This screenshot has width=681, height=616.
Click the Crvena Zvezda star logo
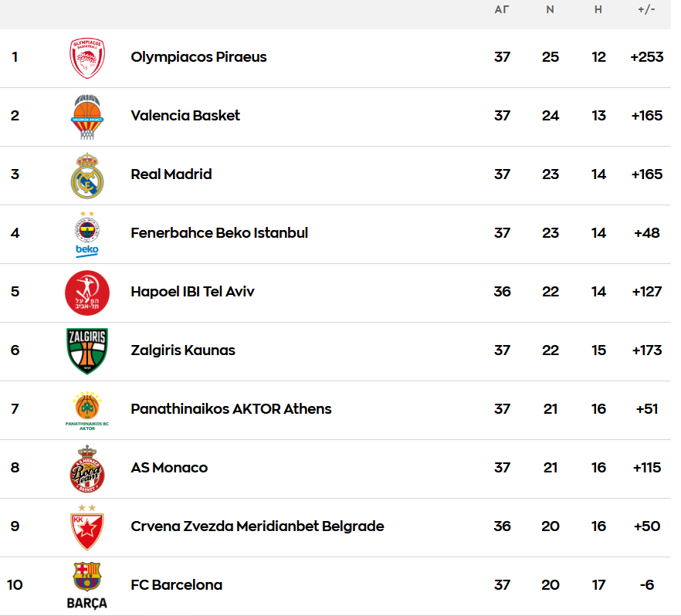point(87,526)
